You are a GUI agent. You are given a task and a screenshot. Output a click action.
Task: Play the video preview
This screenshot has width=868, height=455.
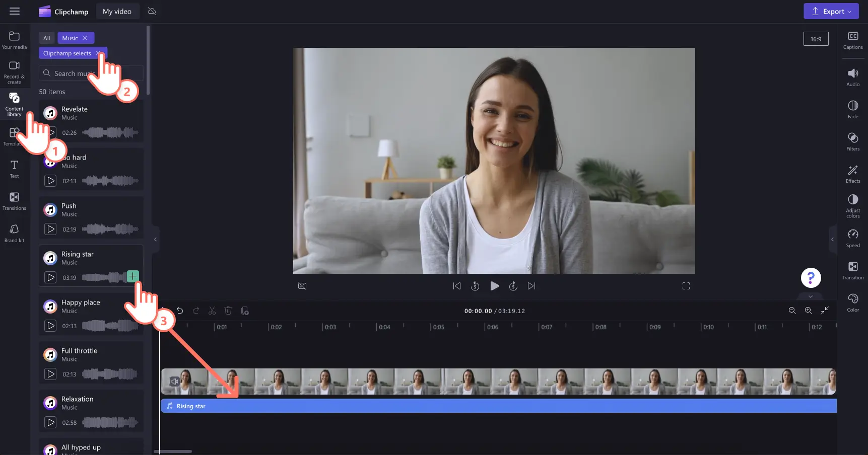click(x=495, y=286)
